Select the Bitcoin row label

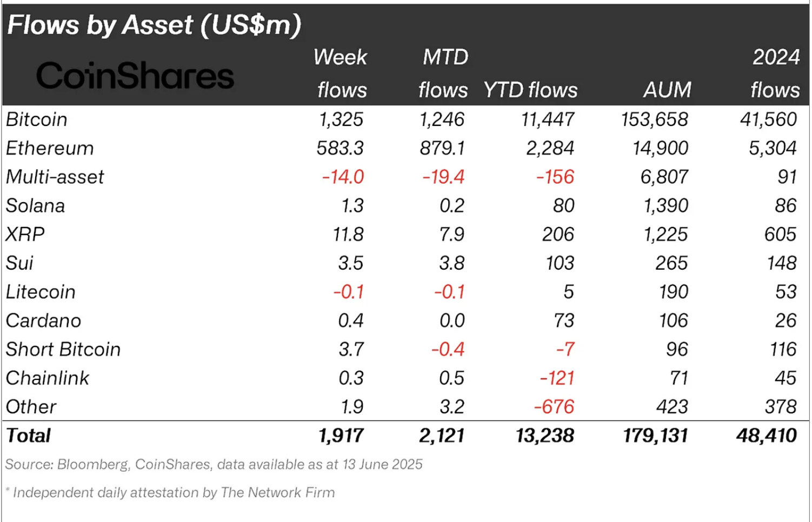tap(37, 119)
